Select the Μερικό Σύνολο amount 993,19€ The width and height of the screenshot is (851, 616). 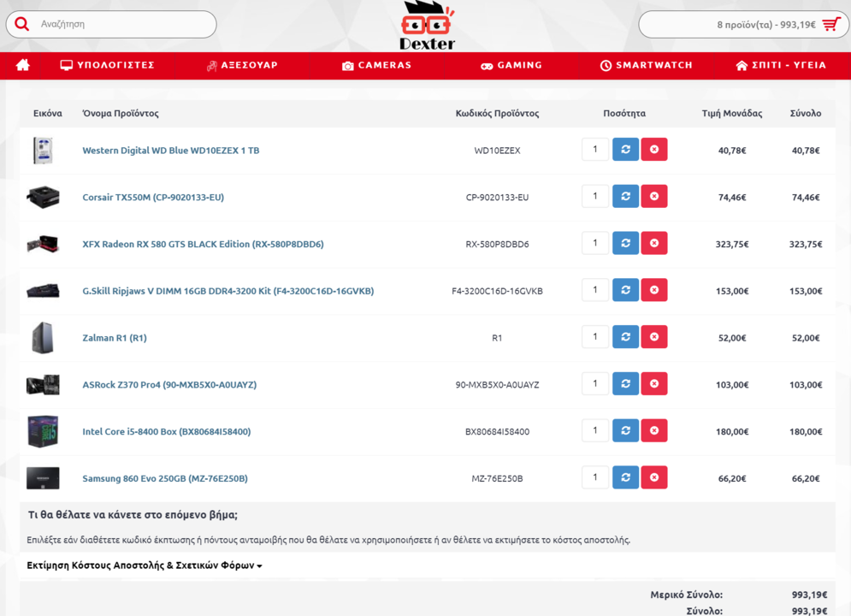click(x=809, y=595)
